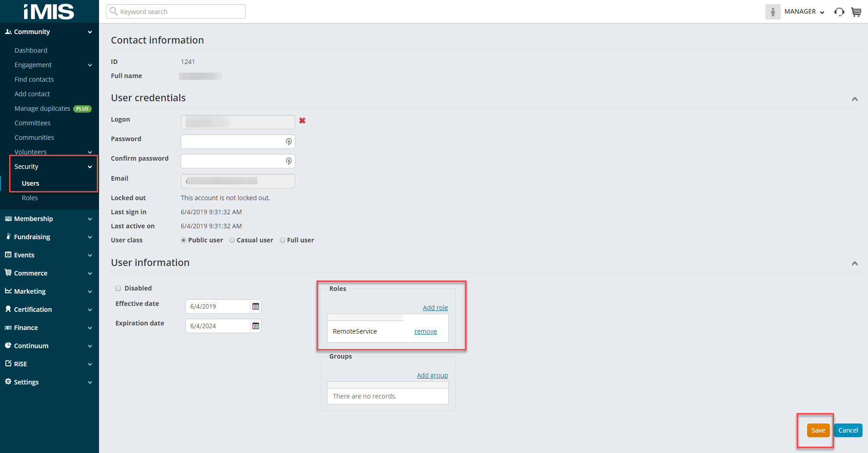Viewport: 868px width, 453px height.
Task: Click Add role in the Roles panel
Action: (435, 307)
